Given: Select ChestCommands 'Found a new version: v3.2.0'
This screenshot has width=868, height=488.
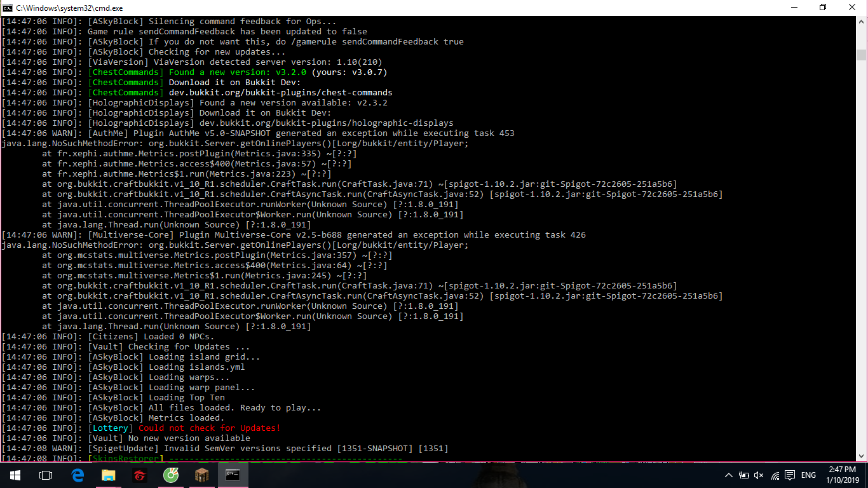Looking at the screenshot, I should (238, 72).
